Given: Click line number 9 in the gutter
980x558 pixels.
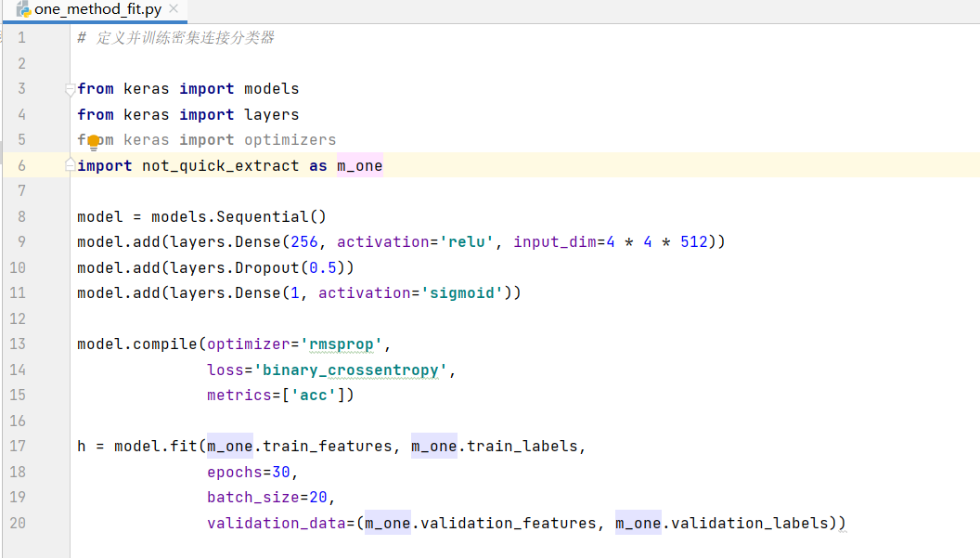Looking at the screenshot, I should point(22,242).
